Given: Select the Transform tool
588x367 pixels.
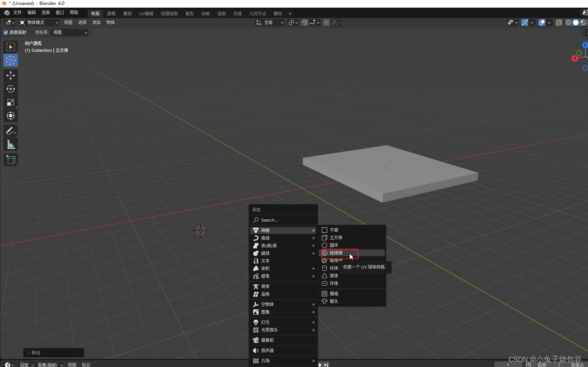Looking at the screenshot, I should [x=11, y=116].
